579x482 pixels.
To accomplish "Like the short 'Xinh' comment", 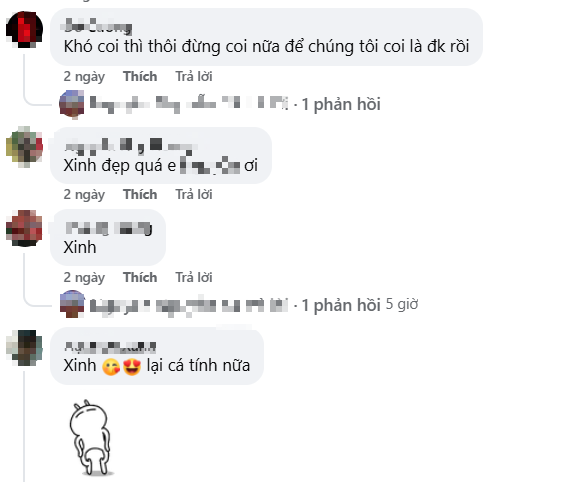I will pos(140,277).
